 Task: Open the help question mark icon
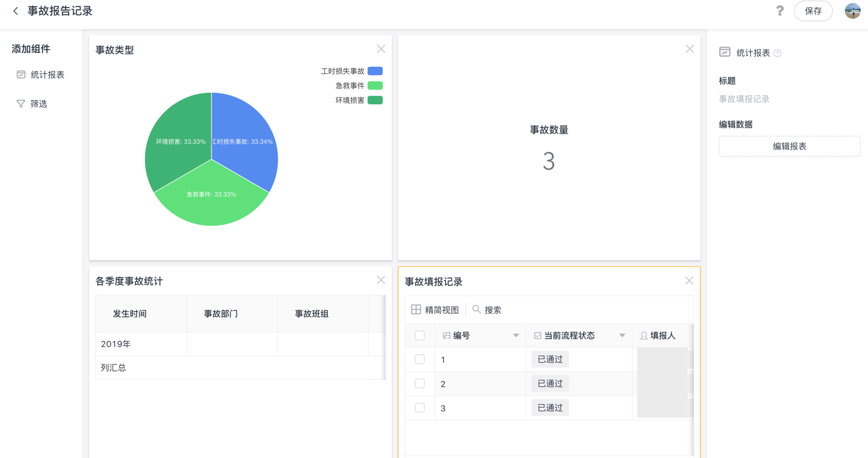tap(780, 11)
